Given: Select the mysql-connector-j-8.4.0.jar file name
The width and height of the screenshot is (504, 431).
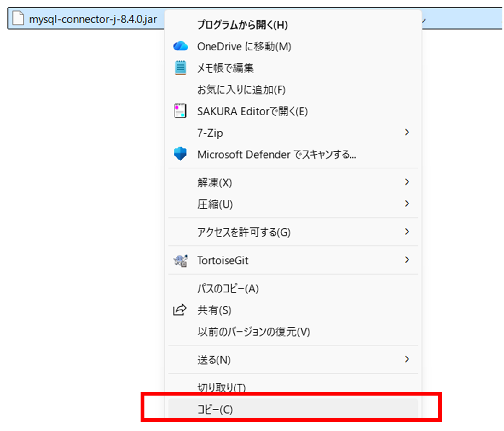Looking at the screenshot, I should (93, 19).
